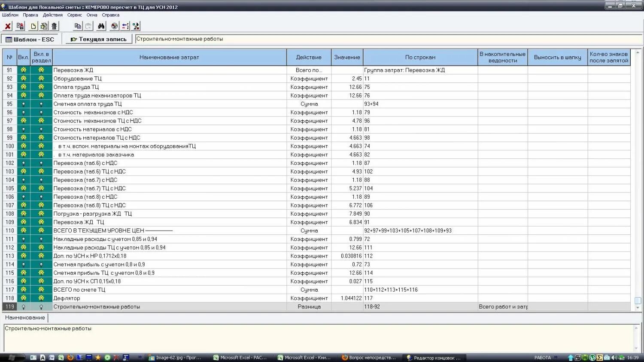Click the save template toolbar icon
Viewport: 644px width, 362px height.
pos(20,26)
